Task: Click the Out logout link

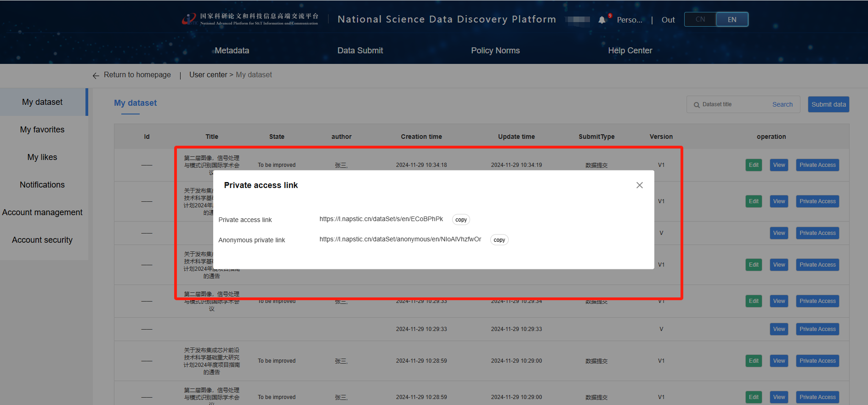Action: pyautogui.click(x=668, y=20)
